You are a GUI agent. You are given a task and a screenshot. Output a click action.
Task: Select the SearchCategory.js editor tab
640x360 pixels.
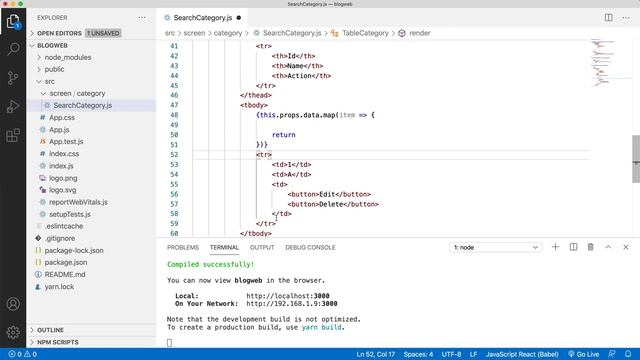(x=202, y=18)
